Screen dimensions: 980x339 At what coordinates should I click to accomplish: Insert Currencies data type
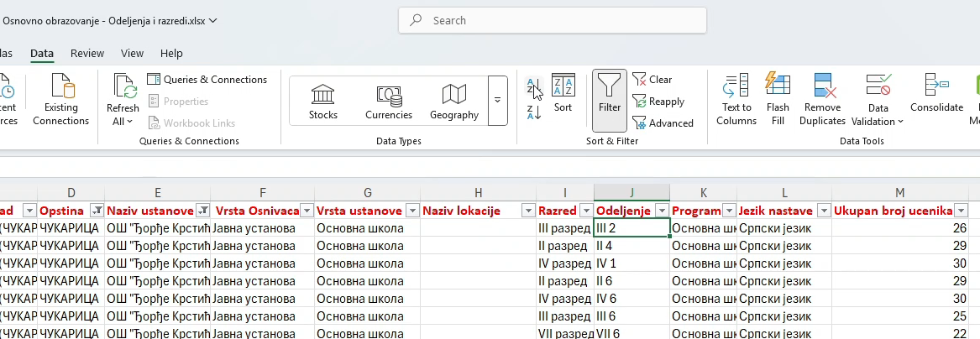[x=389, y=102]
